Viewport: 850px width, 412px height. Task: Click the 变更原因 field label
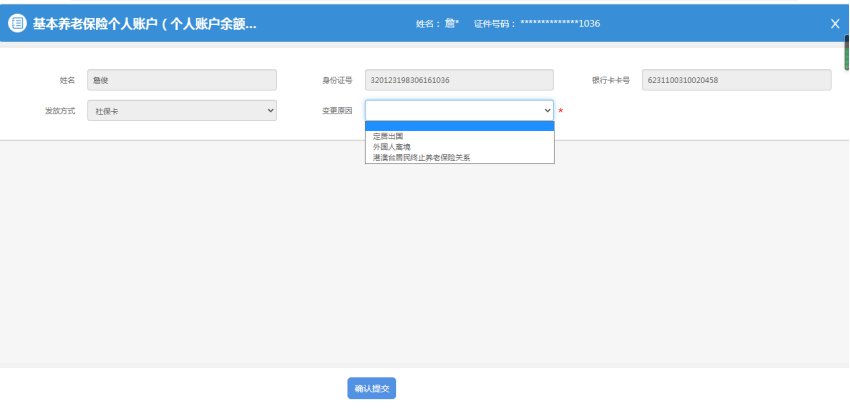337,111
